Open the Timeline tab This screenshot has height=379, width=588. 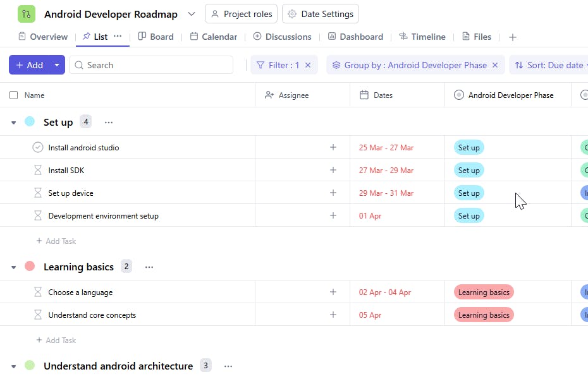(422, 37)
